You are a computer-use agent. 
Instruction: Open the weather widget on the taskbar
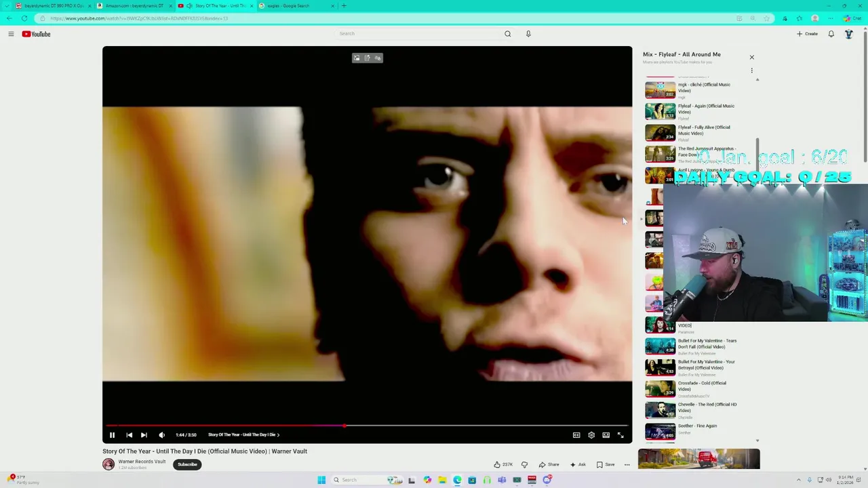pos(24,479)
